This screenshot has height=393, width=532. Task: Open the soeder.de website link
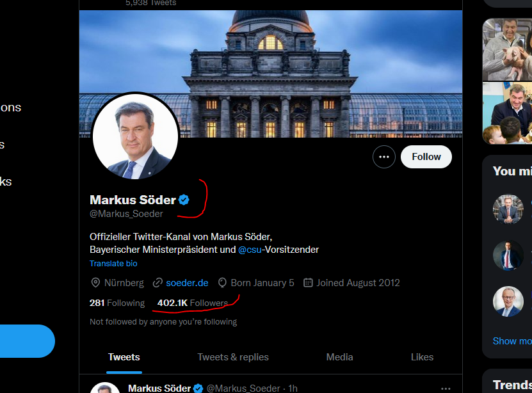187,282
